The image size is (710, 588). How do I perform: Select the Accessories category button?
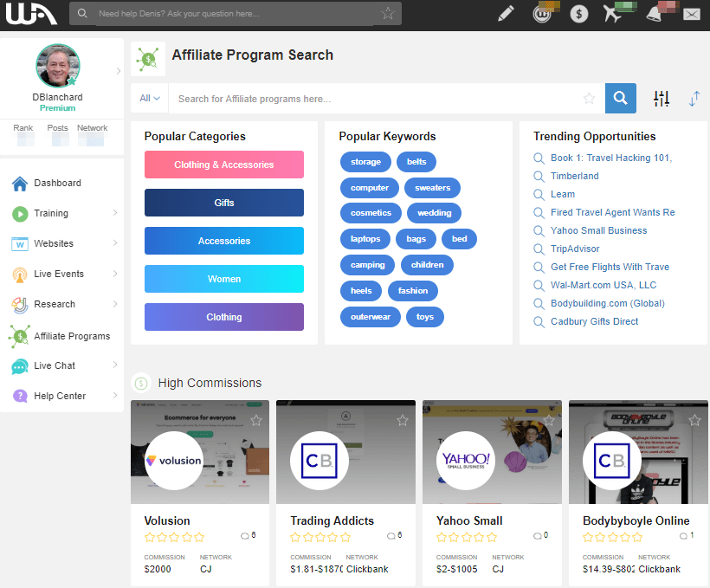[224, 241]
